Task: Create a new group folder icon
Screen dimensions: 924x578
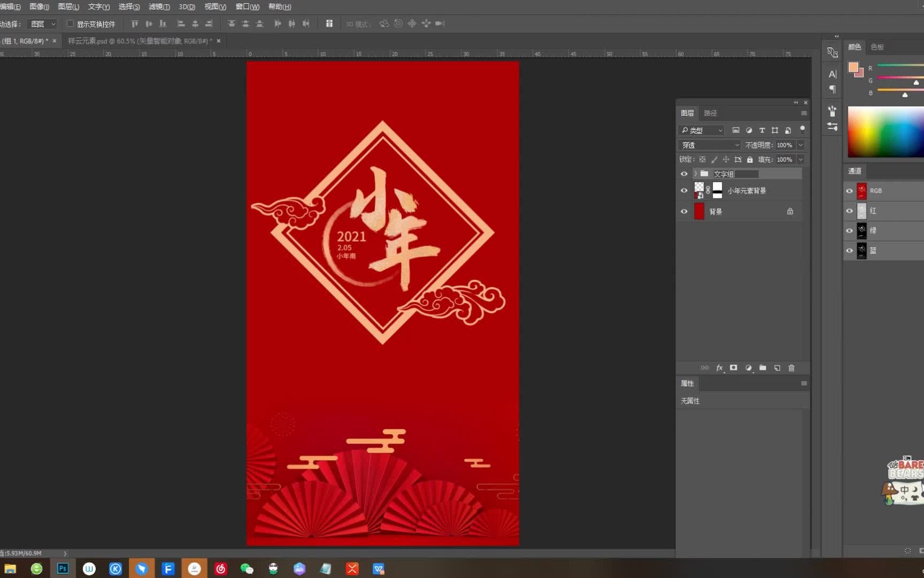Action: [763, 368]
